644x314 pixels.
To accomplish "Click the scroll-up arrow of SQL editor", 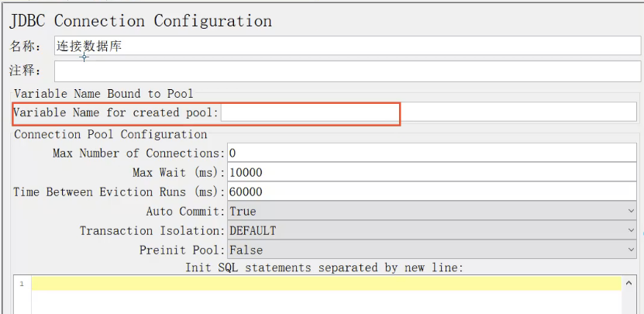I will (628, 284).
